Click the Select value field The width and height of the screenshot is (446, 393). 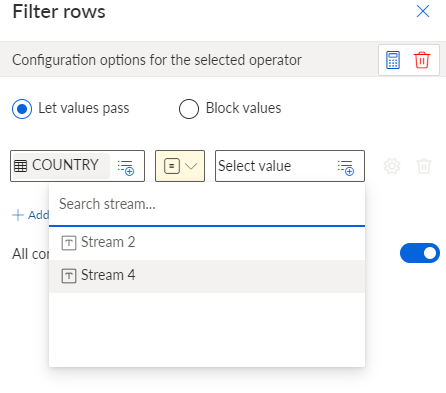click(x=290, y=166)
